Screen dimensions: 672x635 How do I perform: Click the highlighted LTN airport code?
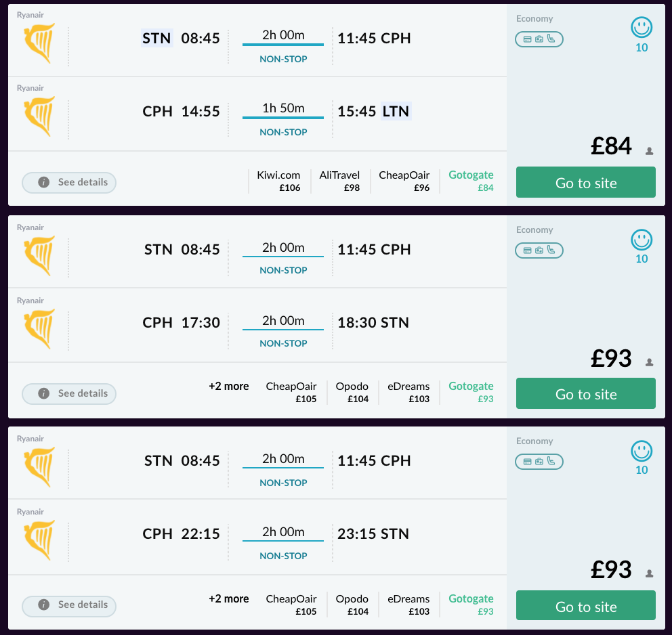click(x=396, y=111)
